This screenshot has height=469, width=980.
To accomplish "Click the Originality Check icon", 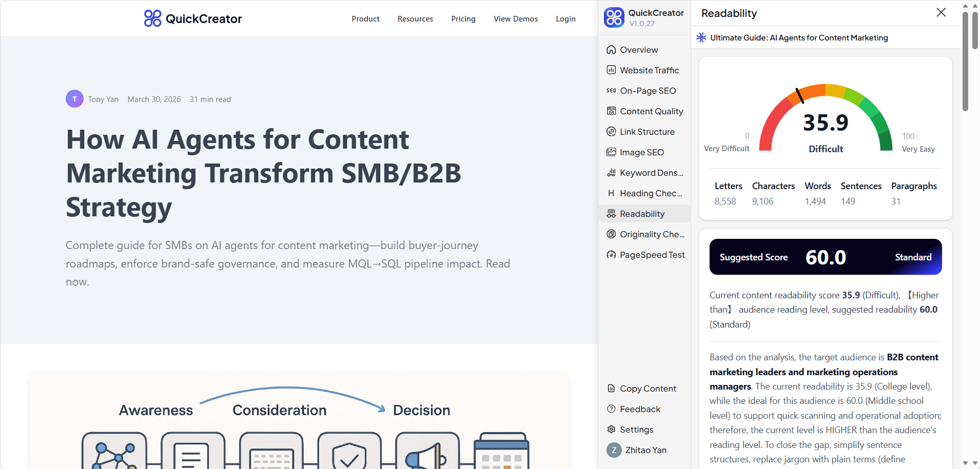I will [x=611, y=234].
